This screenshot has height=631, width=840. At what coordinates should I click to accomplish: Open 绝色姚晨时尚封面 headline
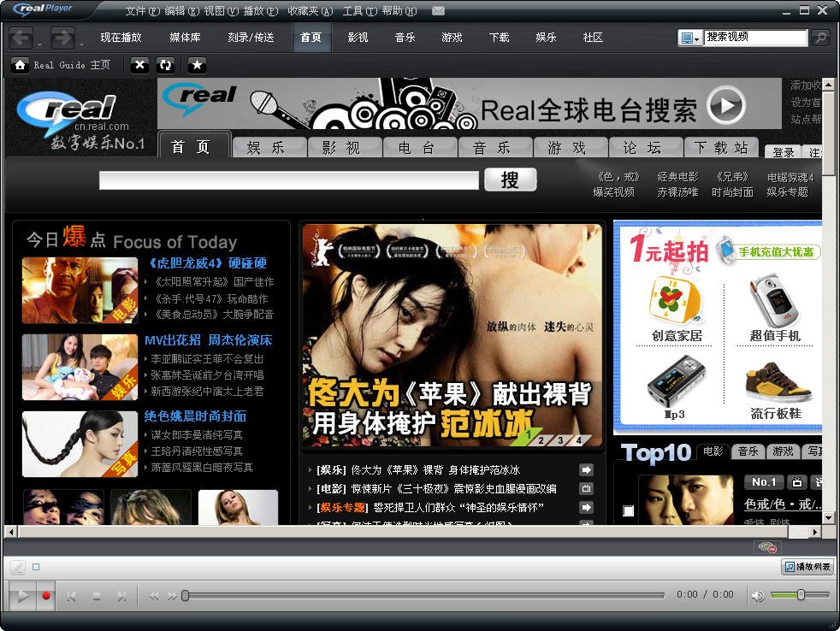coord(196,416)
